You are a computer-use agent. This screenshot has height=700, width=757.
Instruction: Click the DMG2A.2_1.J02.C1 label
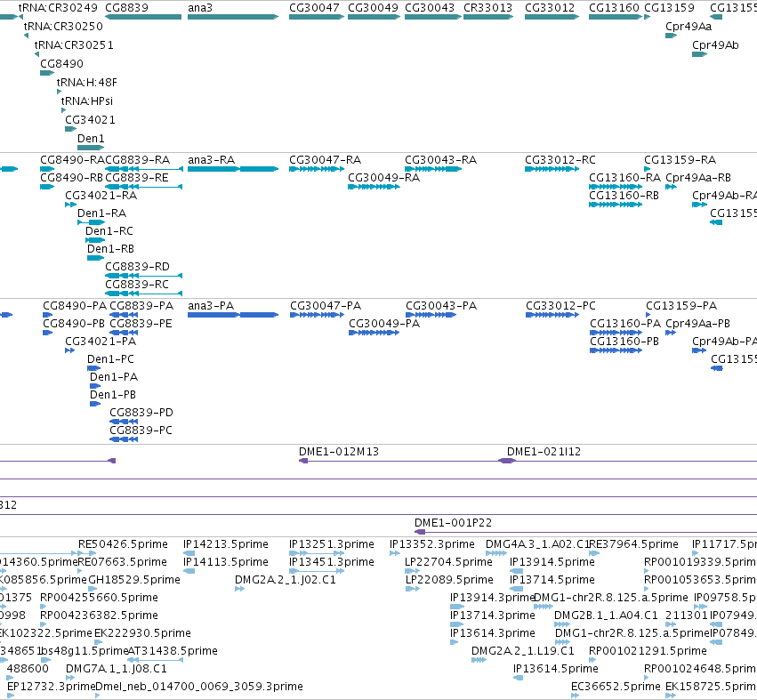pos(286,580)
